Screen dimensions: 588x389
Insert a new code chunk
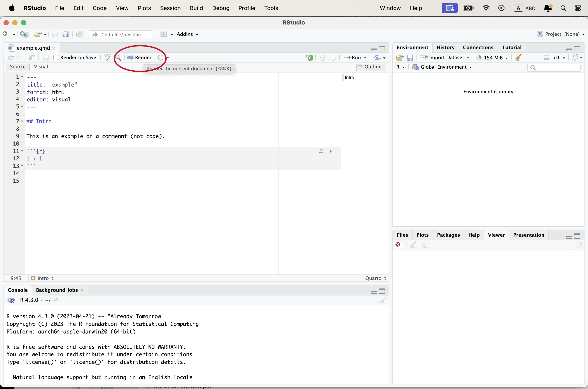pos(309,57)
